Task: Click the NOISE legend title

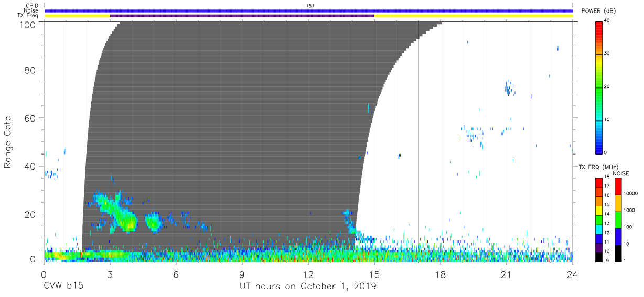Action: point(621,173)
